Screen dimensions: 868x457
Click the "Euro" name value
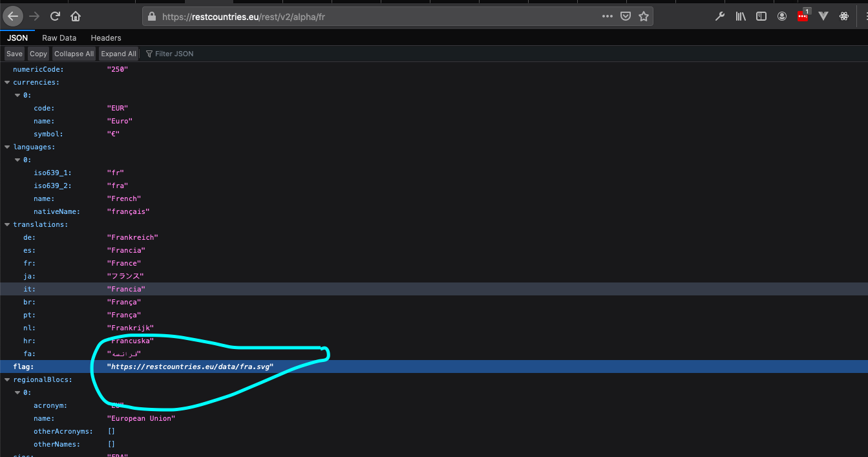[120, 121]
